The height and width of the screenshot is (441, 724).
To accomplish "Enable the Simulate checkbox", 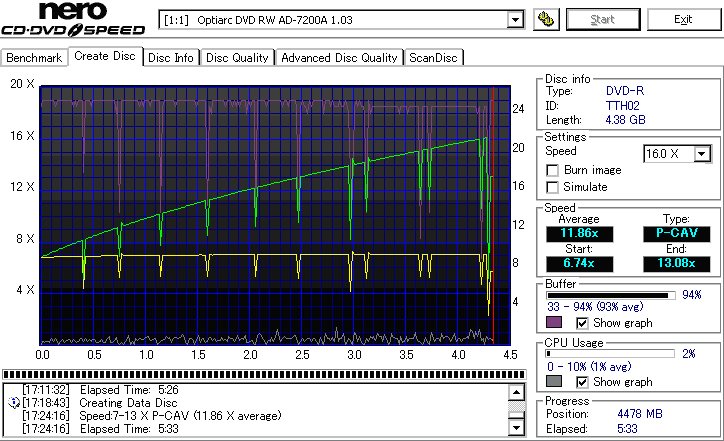I will pos(552,187).
